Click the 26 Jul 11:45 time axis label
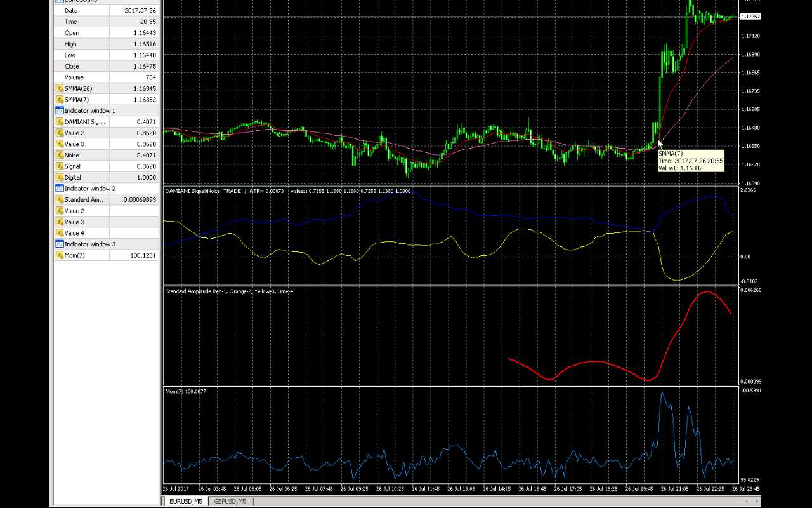The width and height of the screenshot is (812, 508). click(x=426, y=489)
